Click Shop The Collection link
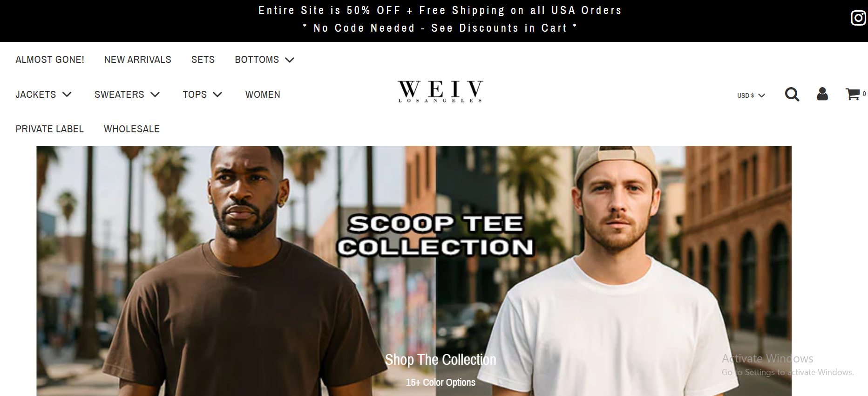Screen dimensions: 868x396 click(x=441, y=360)
